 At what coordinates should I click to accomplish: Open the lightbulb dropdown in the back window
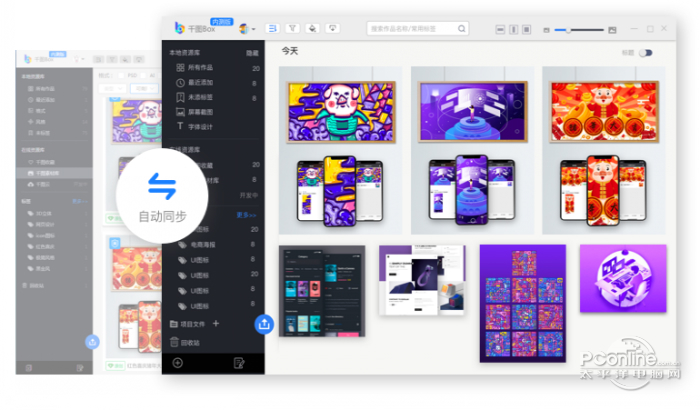79,59
